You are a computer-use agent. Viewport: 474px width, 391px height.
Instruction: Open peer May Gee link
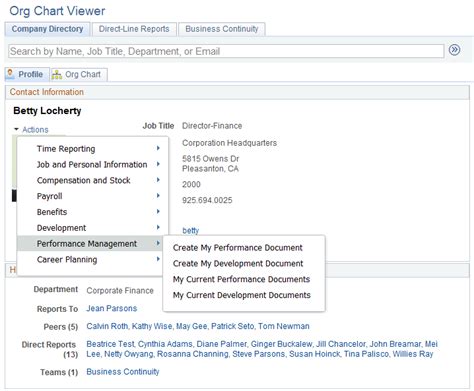click(191, 326)
